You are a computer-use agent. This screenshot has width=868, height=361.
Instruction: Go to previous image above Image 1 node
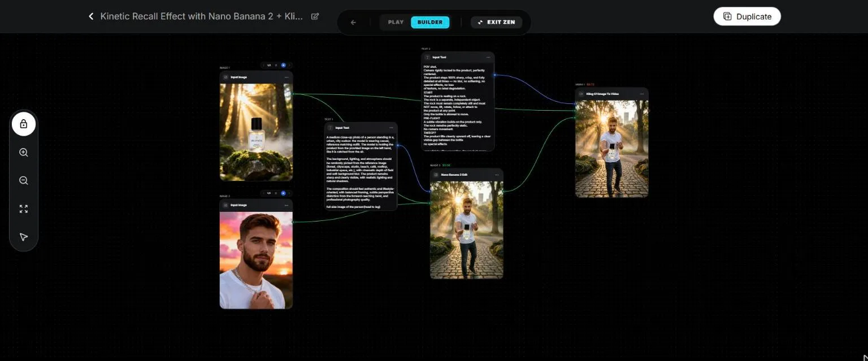tap(264, 65)
